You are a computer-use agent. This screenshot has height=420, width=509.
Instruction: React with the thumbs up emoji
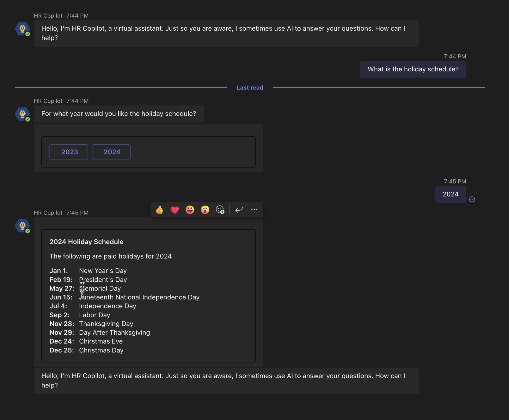point(160,210)
